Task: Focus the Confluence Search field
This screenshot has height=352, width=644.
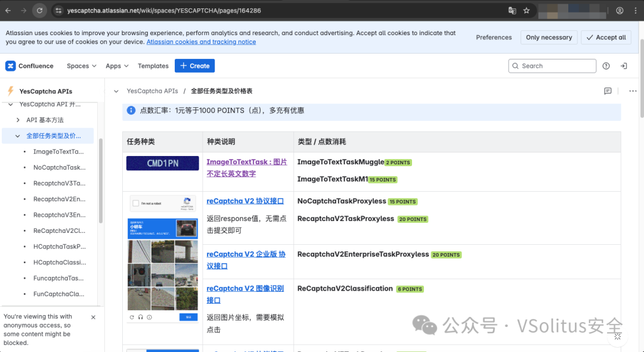Action: coord(552,66)
